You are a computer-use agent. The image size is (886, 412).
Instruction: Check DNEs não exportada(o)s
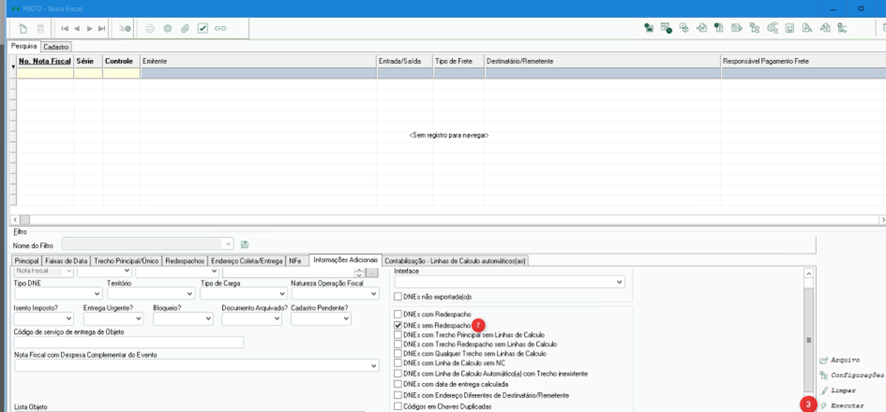[398, 297]
